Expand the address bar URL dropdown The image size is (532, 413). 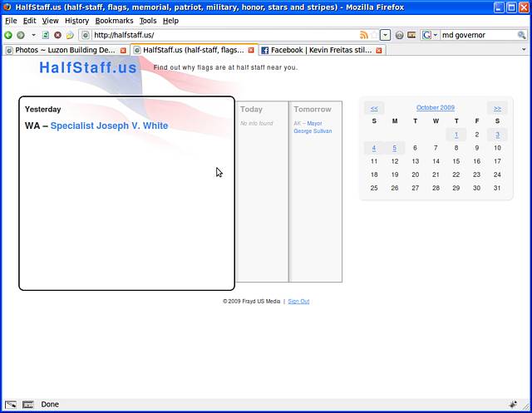coord(385,35)
